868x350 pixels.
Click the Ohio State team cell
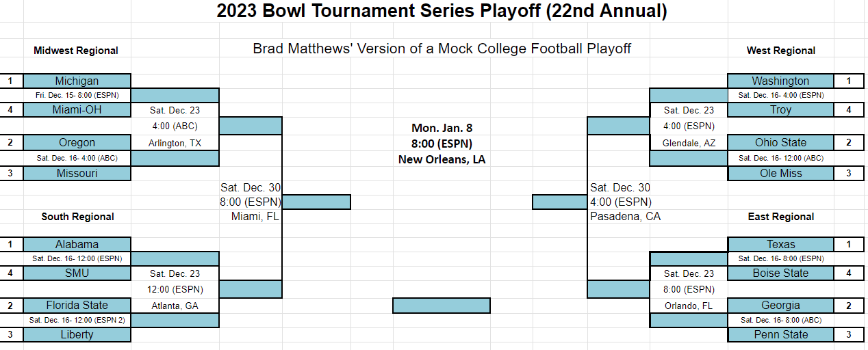click(780, 142)
